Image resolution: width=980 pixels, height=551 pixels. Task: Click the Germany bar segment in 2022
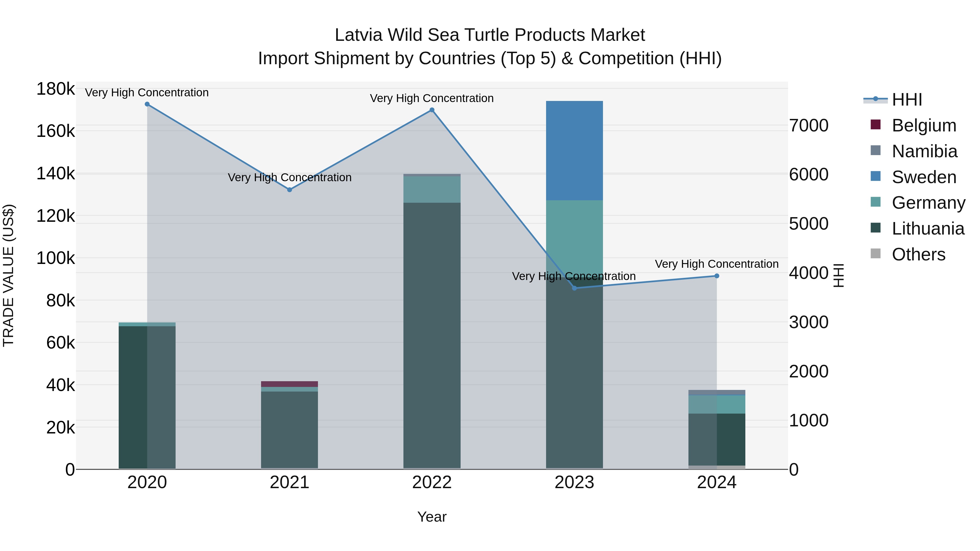[x=432, y=189]
